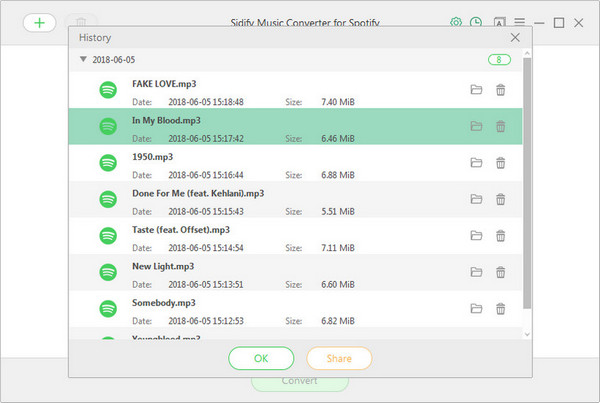Viewport: 600px width, 403px height.
Task: Click the 7.11 MiB size value
Action: (x=338, y=248)
